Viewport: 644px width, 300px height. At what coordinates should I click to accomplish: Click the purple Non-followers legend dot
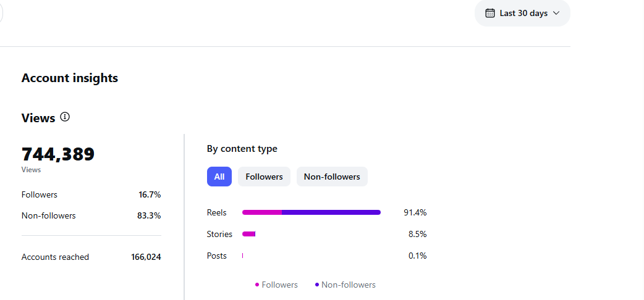[317, 285]
